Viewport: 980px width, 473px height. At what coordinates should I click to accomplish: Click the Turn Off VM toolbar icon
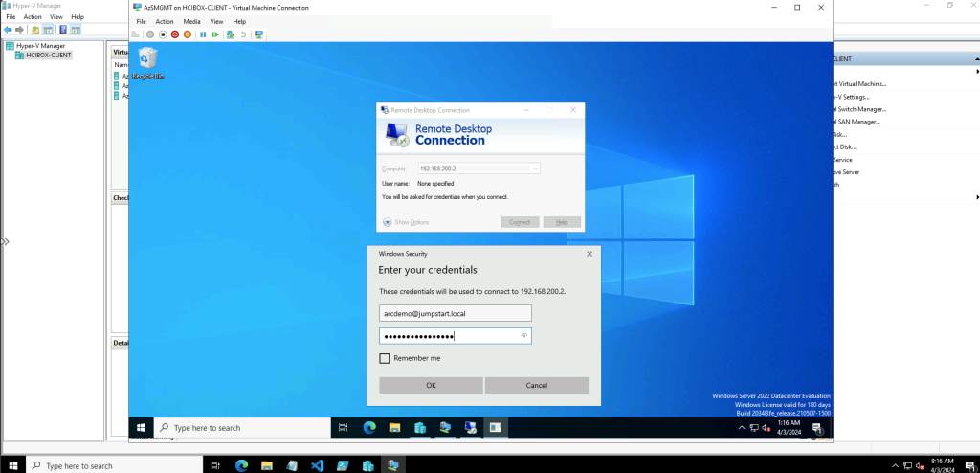[163, 34]
